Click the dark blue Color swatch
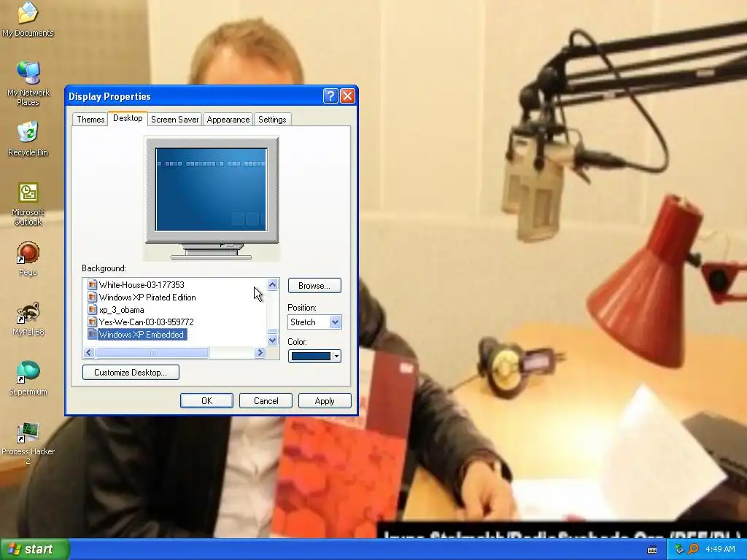This screenshot has height=560, width=747. [311, 356]
